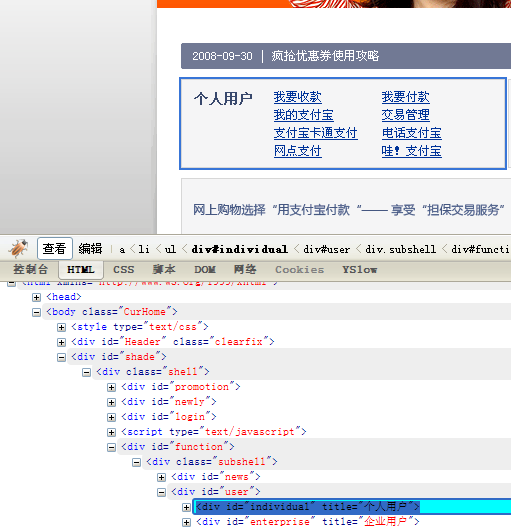Expand the head node
511x531 pixels.
[36, 297]
